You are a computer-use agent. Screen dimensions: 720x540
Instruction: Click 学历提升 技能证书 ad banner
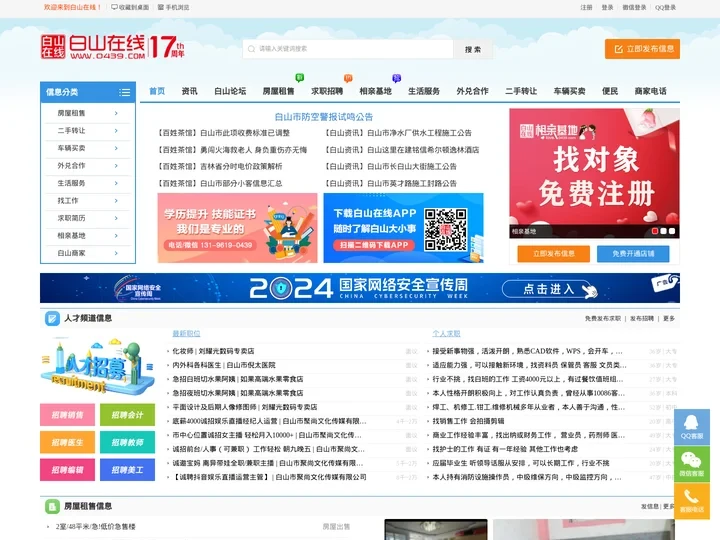point(237,228)
